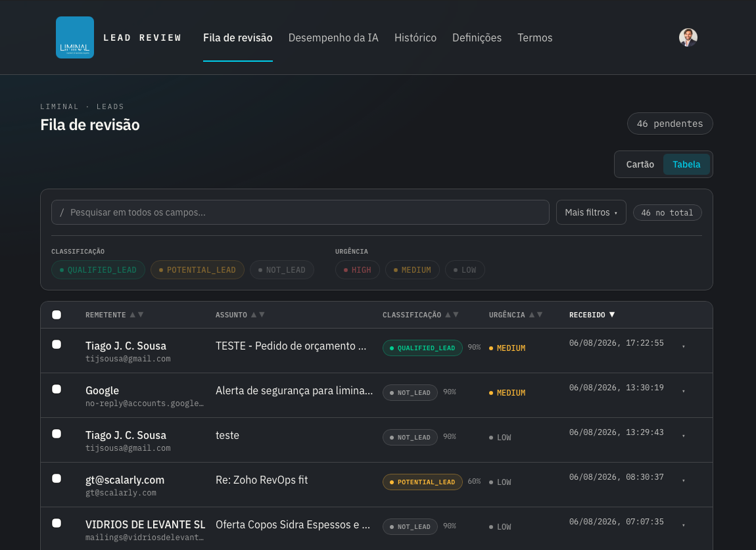Open subject 'Re: Zoho RevOps fit'
The height and width of the screenshot is (550, 756).
click(262, 480)
